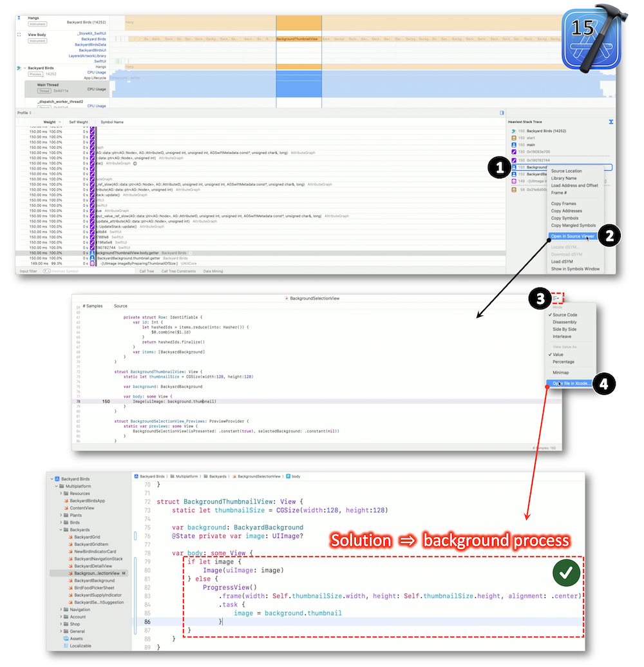Collapse the Backyards folder
The height and width of the screenshot is (667, 644).
pos(61,530)
